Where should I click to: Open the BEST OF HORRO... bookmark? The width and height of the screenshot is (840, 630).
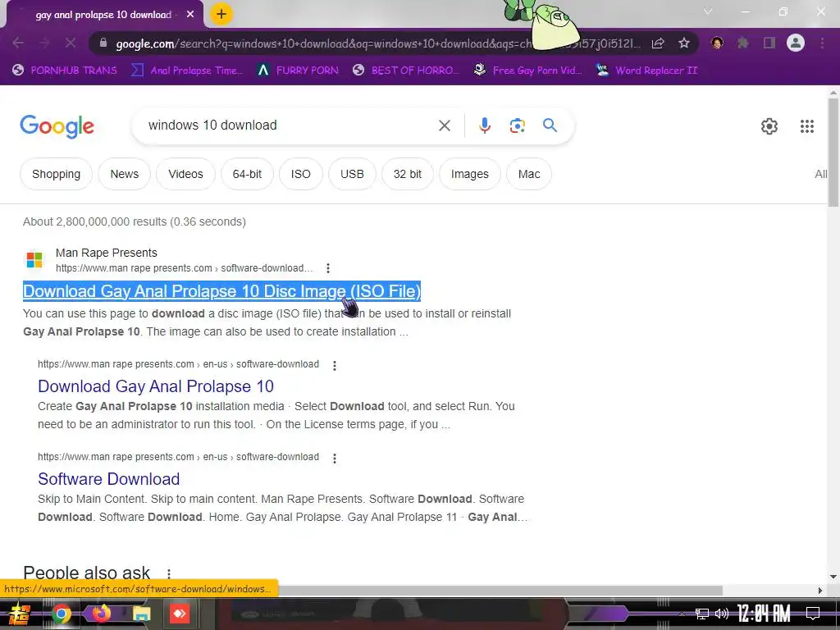406,71
